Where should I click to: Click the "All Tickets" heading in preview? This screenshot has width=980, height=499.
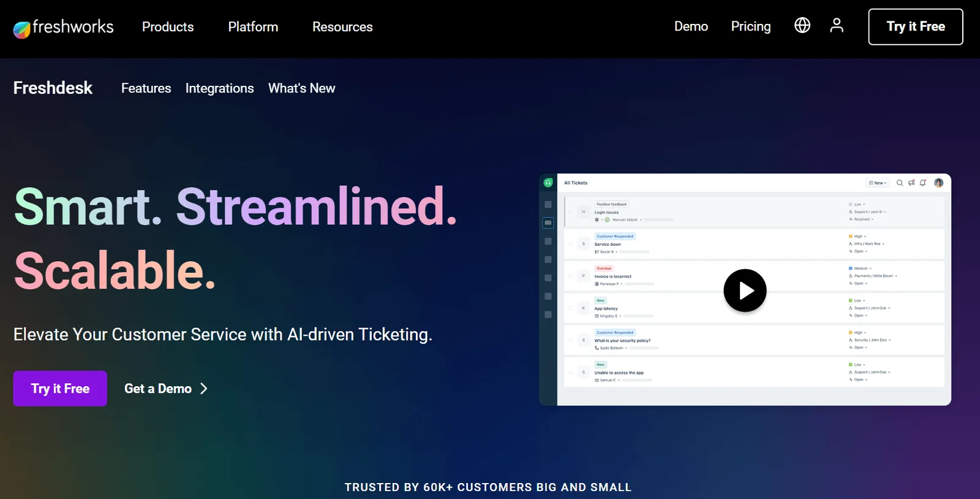tap(576, 183)
